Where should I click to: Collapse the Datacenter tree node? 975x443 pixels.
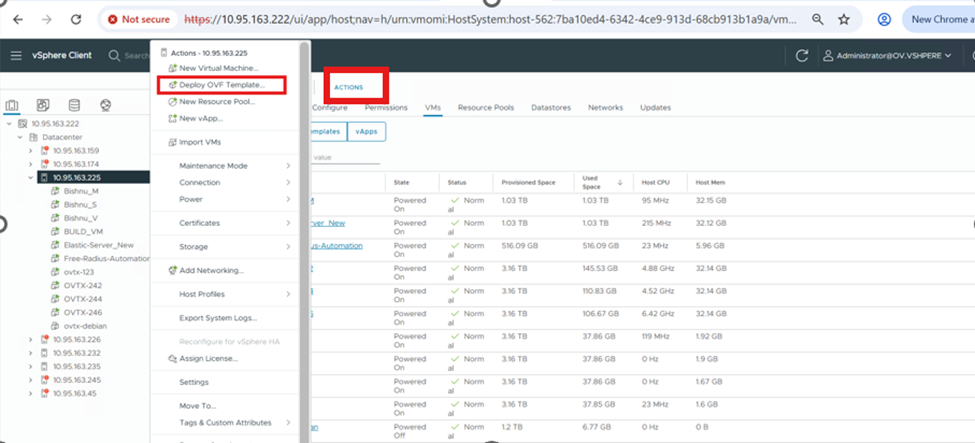tap(20, 137)
